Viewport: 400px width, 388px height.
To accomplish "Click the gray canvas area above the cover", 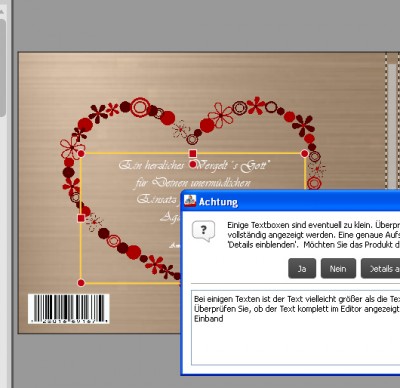I will [207, 25].
